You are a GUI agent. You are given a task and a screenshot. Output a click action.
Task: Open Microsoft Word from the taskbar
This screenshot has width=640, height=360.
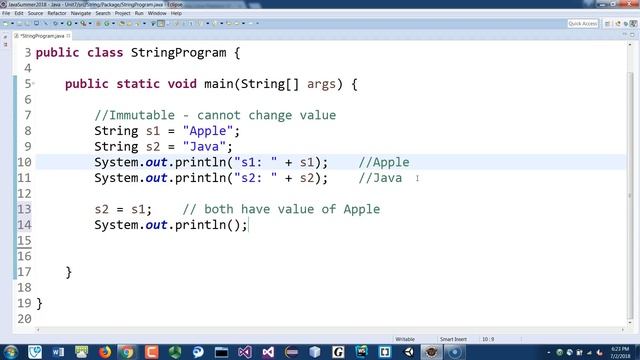[x=58, y=352]
